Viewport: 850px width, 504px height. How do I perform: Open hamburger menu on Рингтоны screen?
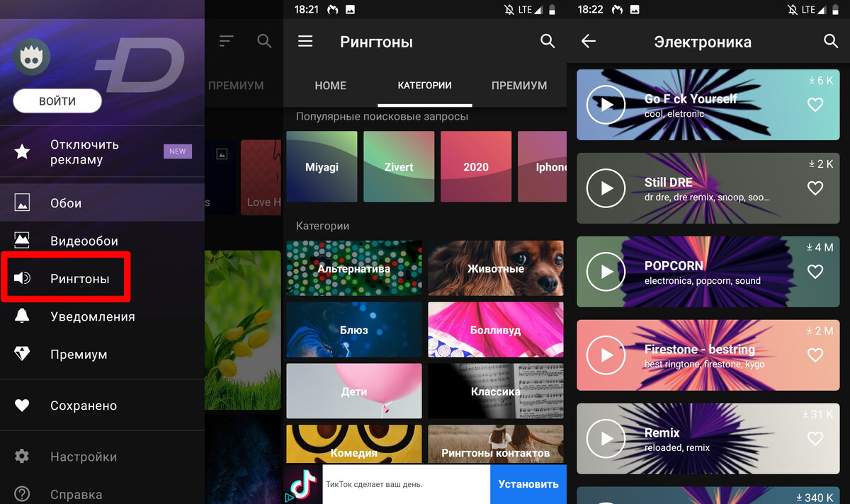pyautogui.click(x=305, y=42)
